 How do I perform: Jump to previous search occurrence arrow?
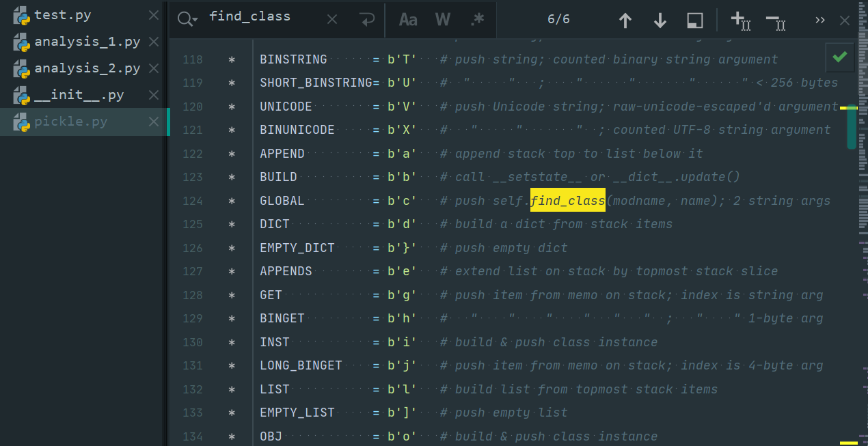[x=625, y=20]
